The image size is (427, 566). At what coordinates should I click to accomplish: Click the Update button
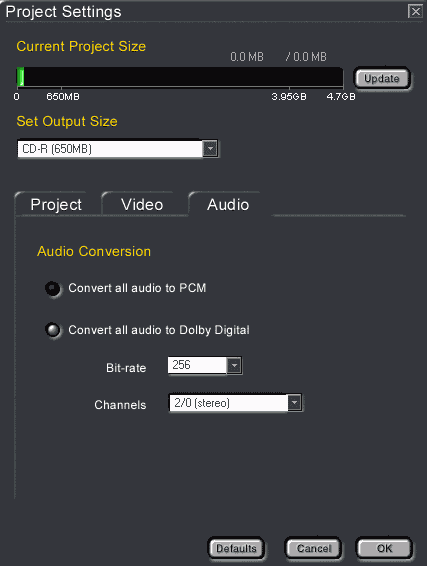coord(382,78)
